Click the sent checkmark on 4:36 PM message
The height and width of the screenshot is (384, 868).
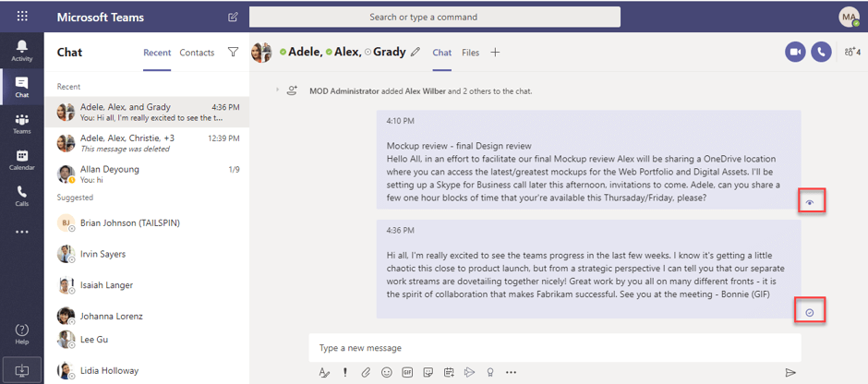pyautogui.click(x=810, y=312)
